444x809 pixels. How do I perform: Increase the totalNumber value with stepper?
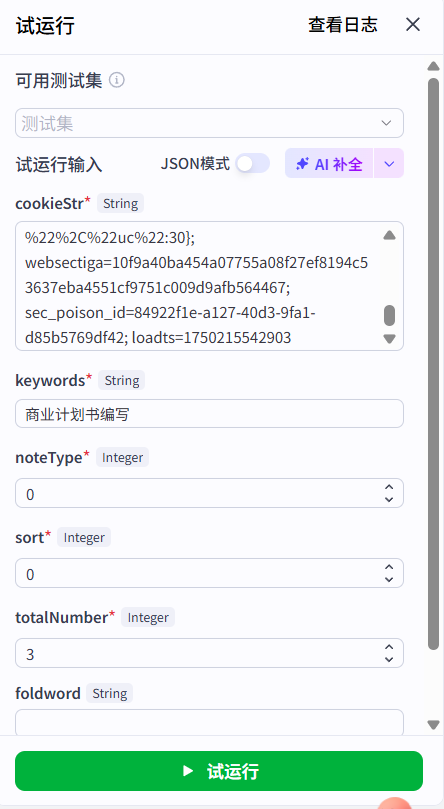click(x=389, y=646)
